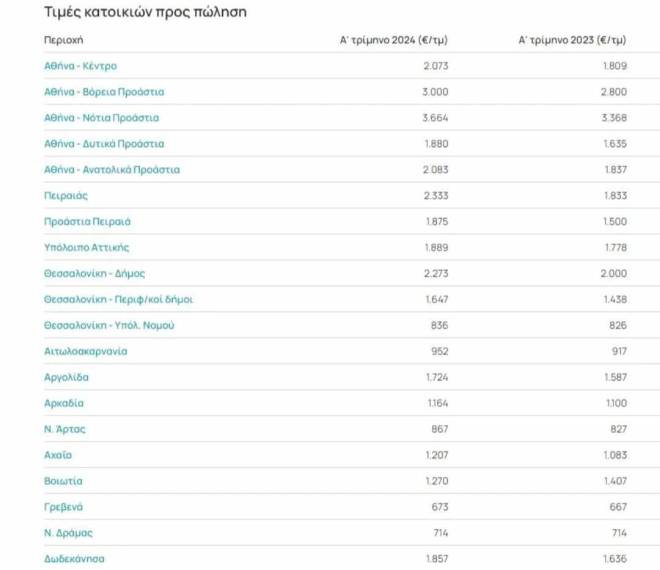Open the Ν. Άρτας link

[64, 429]
